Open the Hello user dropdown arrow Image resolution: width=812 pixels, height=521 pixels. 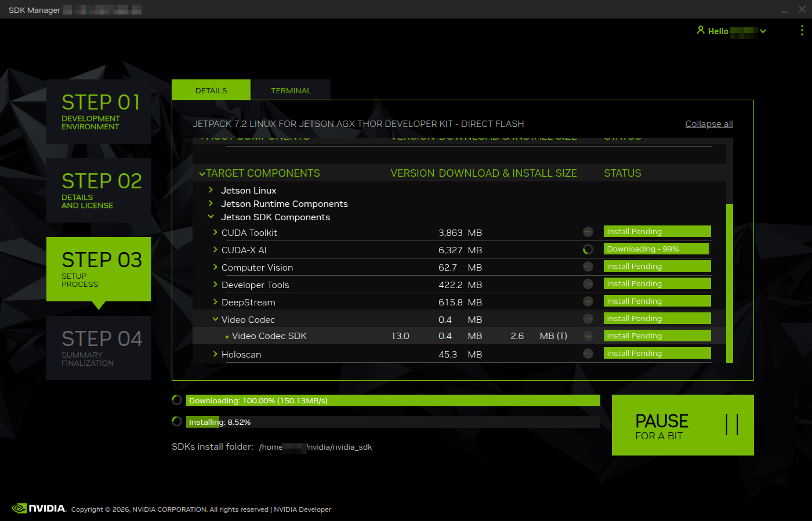pos(763,31)
